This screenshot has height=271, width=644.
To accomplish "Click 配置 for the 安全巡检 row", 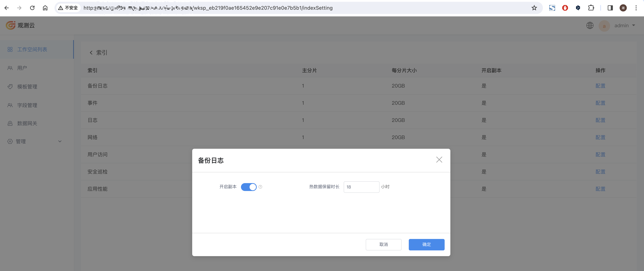I will [600, 172].
